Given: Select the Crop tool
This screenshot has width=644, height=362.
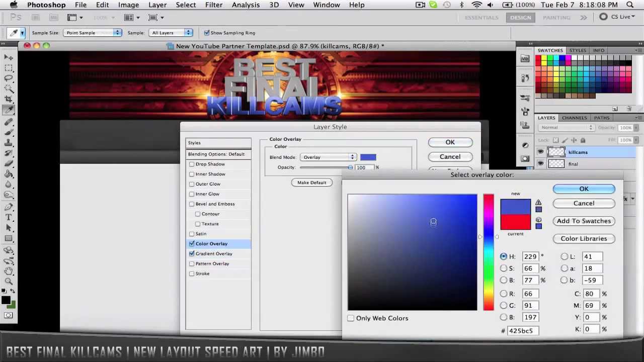Looking at the screenshot, I should click(9, 100).
